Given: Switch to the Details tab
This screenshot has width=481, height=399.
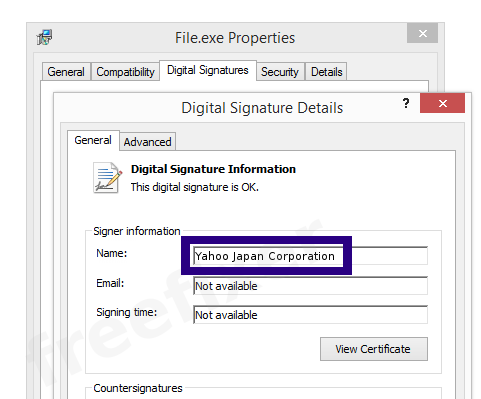Looking at the screenshot, I should (326, 72).
